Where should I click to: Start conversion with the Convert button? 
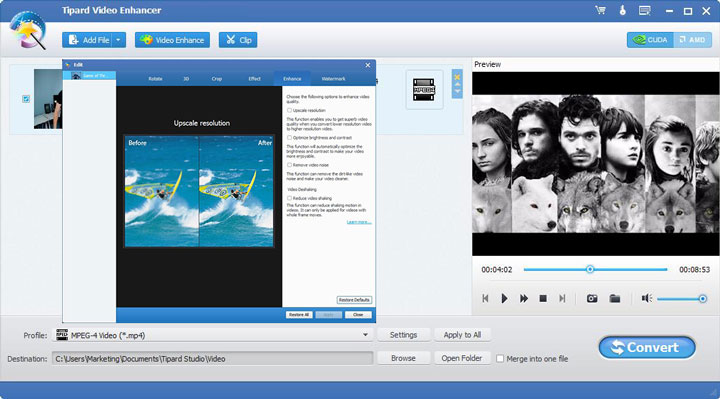[x=647, y=348]
